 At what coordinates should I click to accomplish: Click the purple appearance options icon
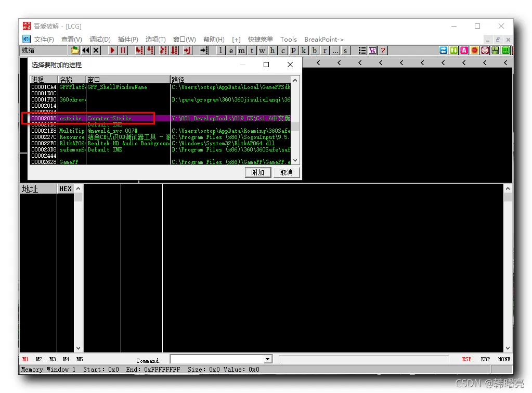tap(372, 50)
